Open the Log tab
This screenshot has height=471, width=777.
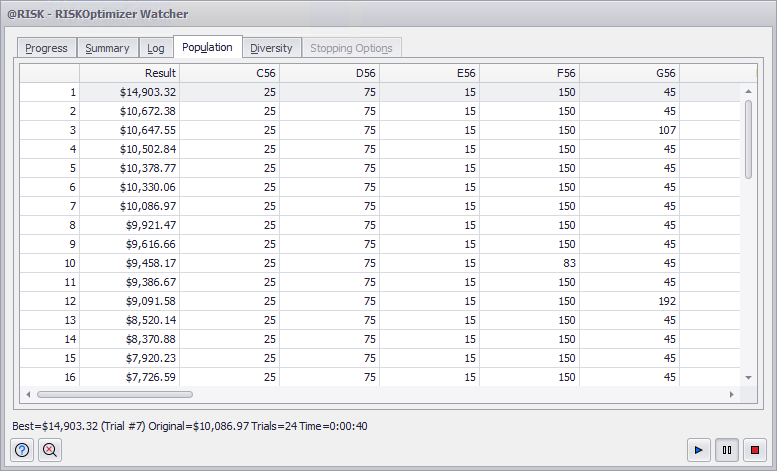(x=156, y=48)
